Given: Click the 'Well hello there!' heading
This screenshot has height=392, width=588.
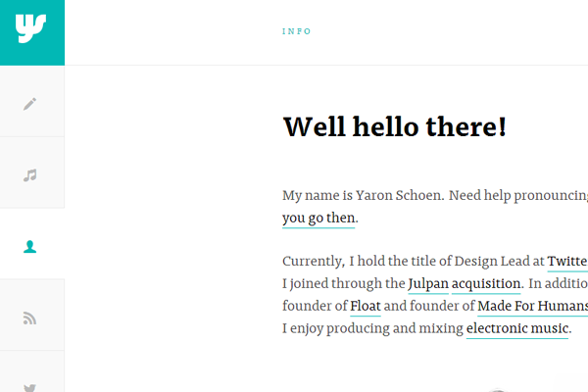Looking at the screenshot, I should pyautogui.click(x=395, y=126).
